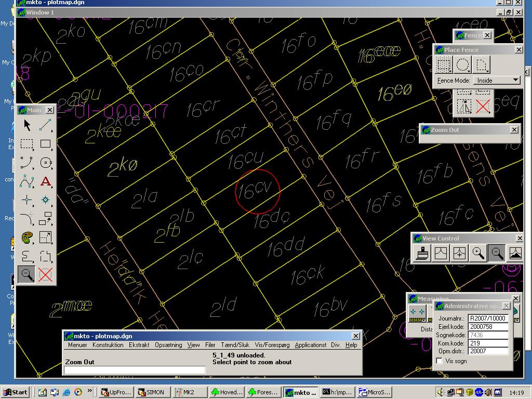
Task: Click the key-in input field below Zoom Out
Action: pos(135,370)
